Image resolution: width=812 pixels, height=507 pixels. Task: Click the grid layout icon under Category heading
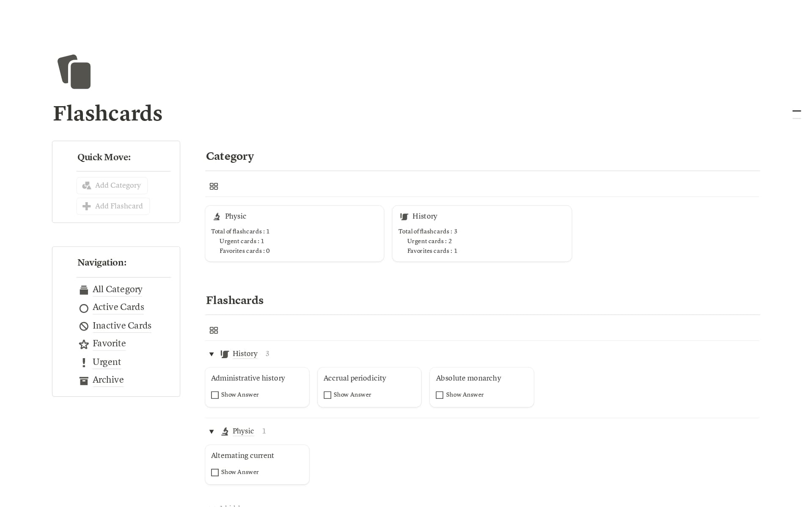click(214, 186)
